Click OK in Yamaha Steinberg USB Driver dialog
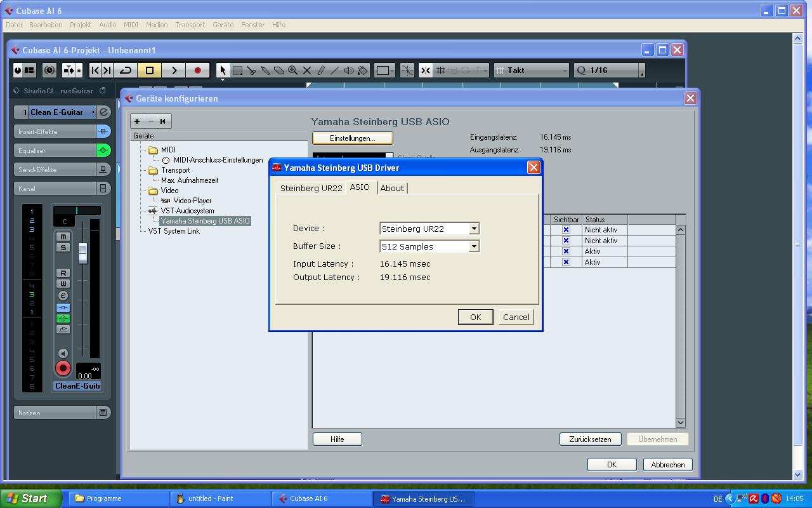The image size is (812, 508). coord(475,317)
